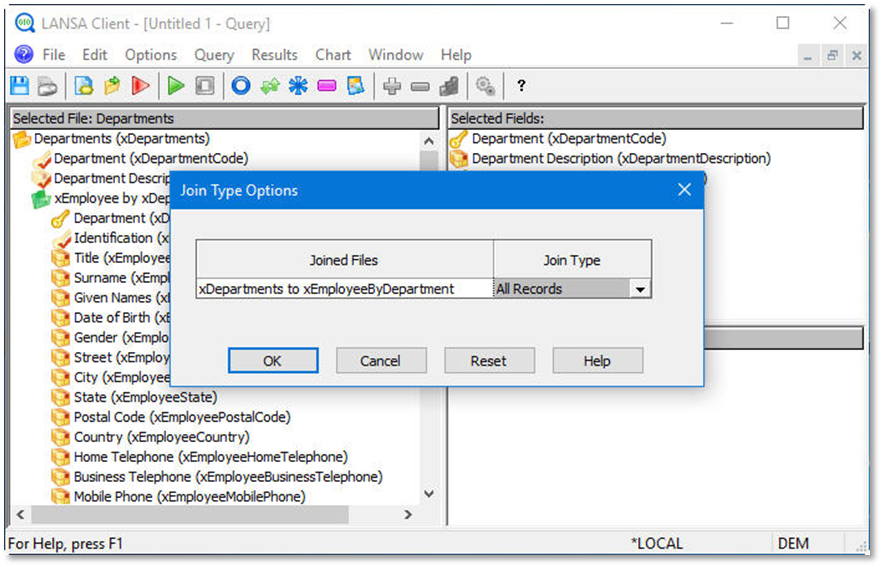
Task: Run the query with green play icon
Action: pyautogui.click(x=176, y=86)
